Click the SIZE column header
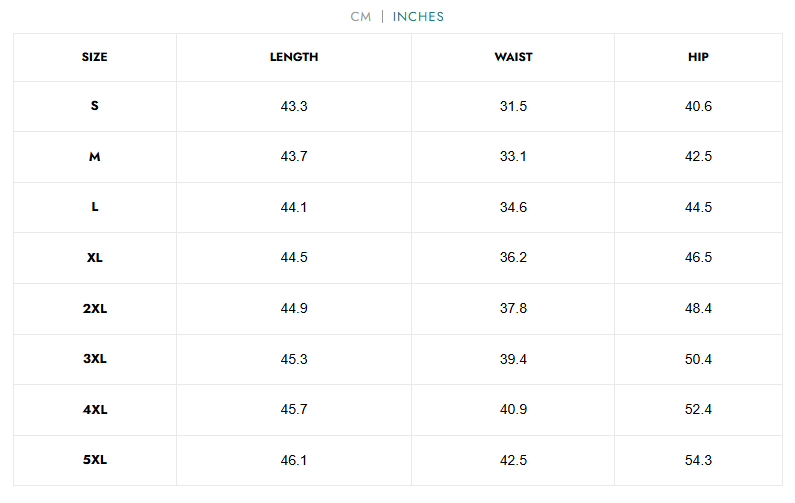The width and height of the screenshot is (795, 503). 95,57
